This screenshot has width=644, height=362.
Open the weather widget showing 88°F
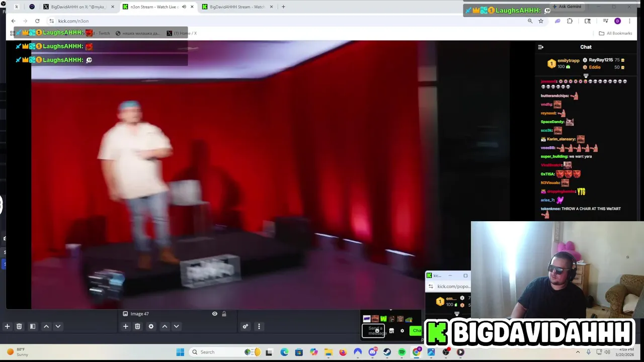click(18, 352)
